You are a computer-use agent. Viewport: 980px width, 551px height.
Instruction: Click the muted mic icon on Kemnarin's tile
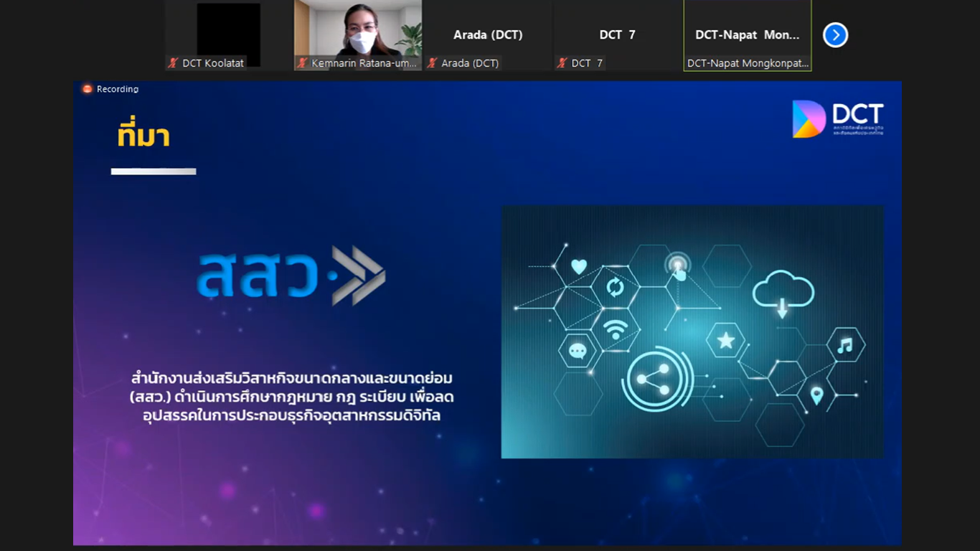click(x=302, y=63)
